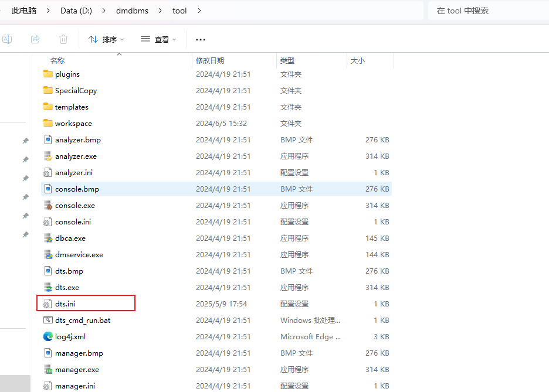The height and width of the screenshot is (392, 549).
Task: Click the Share icon in the toolbar
Action: pos(35,39)
